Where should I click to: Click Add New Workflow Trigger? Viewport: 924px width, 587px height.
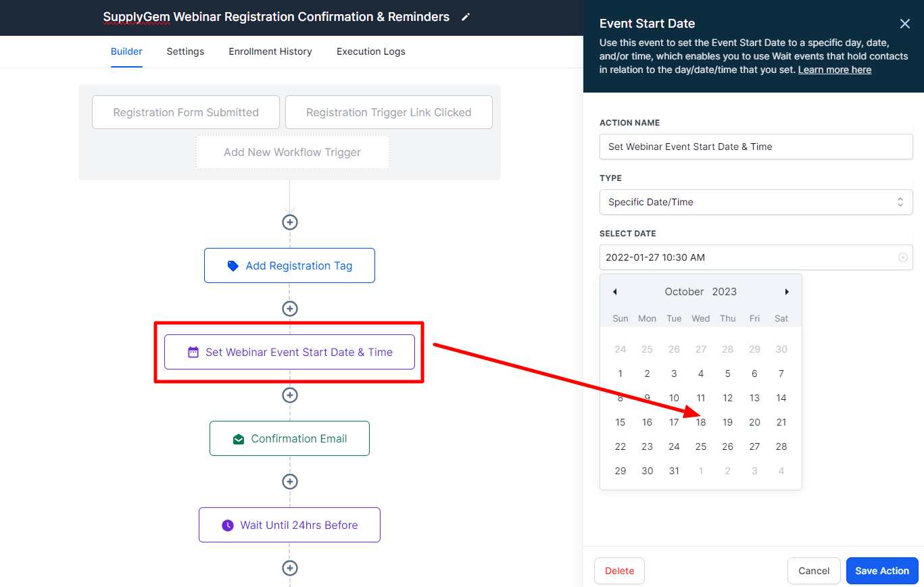pos(293,152)
